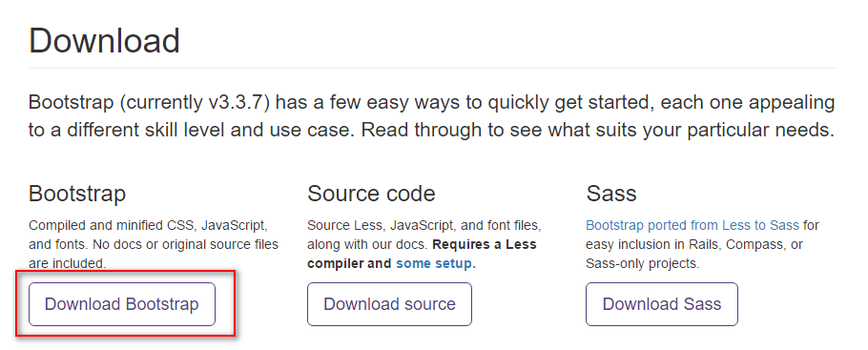
Task: Click the Download Bootstrap button
Action: click(122, 304)
